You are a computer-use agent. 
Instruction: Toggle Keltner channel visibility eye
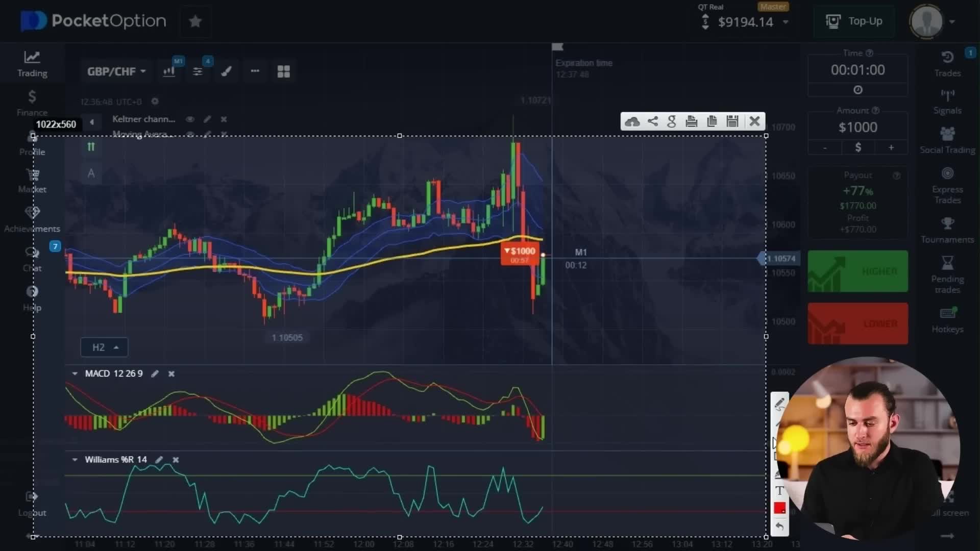coord(190,119)
